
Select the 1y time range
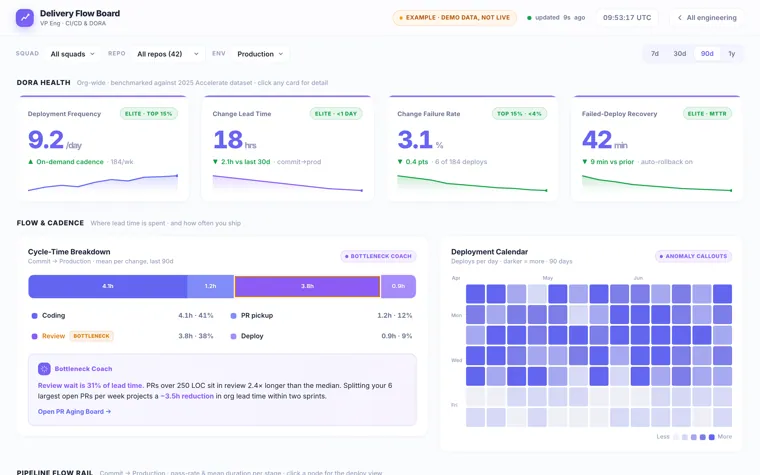coord(731,54)
